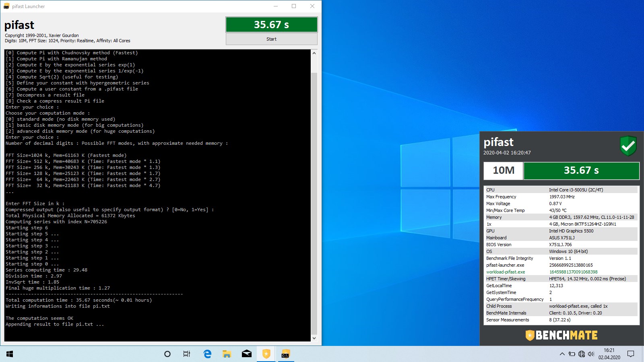Switch to pifast console taskbar icon
The image size is (644, 362).
coord(285,354)
